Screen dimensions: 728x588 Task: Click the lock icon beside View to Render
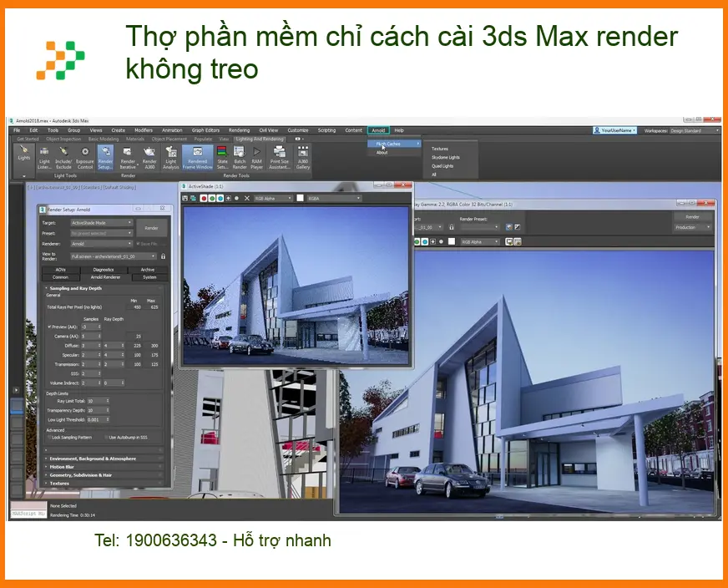coord(163,256)
